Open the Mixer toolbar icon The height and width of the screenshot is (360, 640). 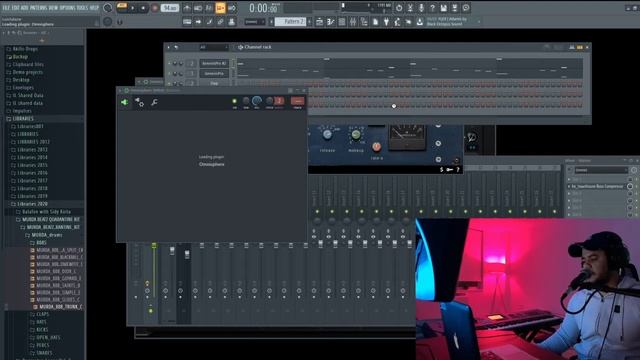coord(353,22)
